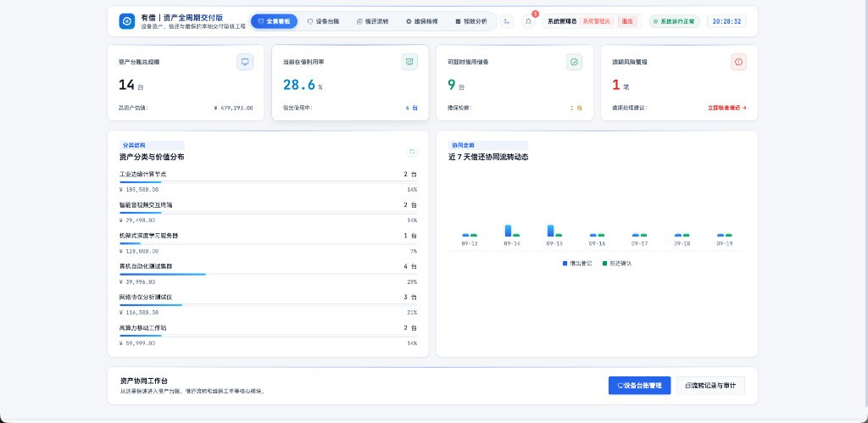
Task: Select the 机架式深度学习服务器 row label
Action: pyautogui.click(x=148, y=236)
